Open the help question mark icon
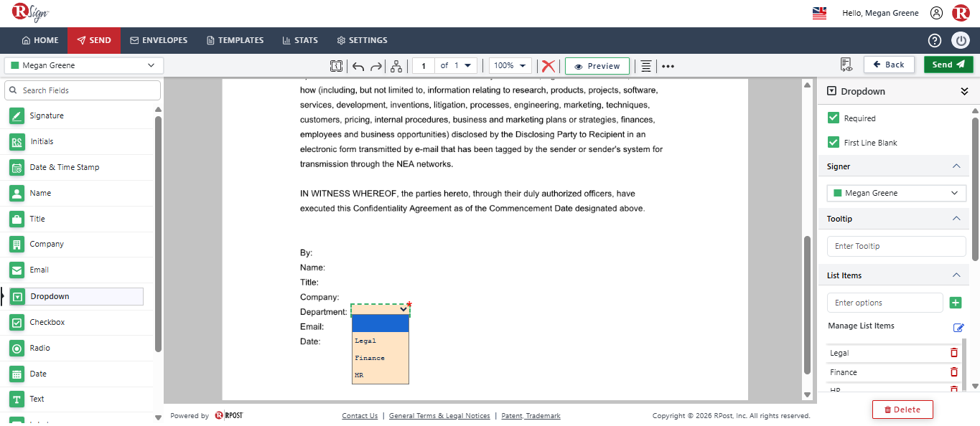This screenshot has height=426, width=980. [x=935, y=40]
